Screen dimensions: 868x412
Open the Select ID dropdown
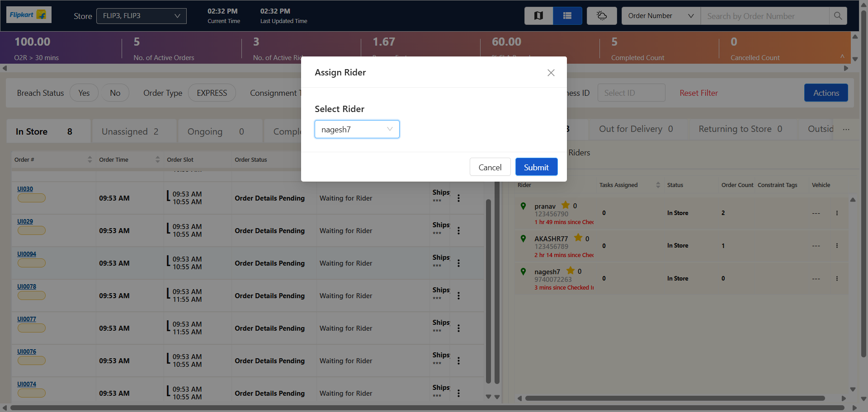[631, 93]
